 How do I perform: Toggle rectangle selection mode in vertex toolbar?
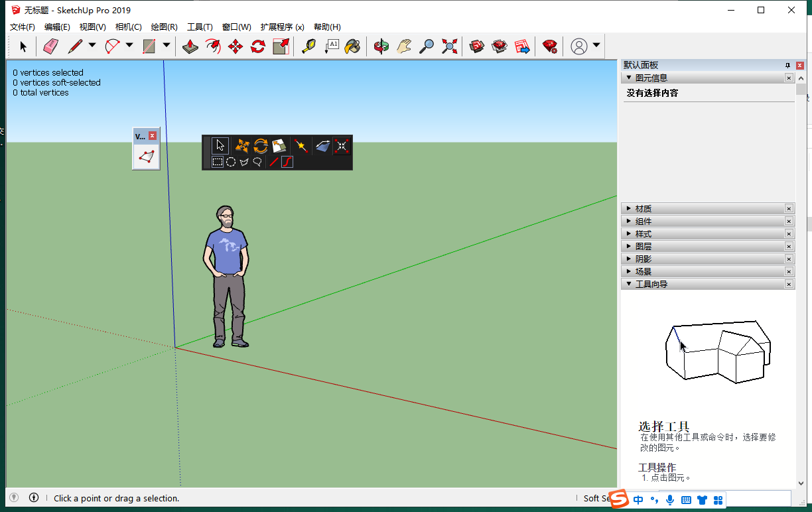[x=217, y=162]
